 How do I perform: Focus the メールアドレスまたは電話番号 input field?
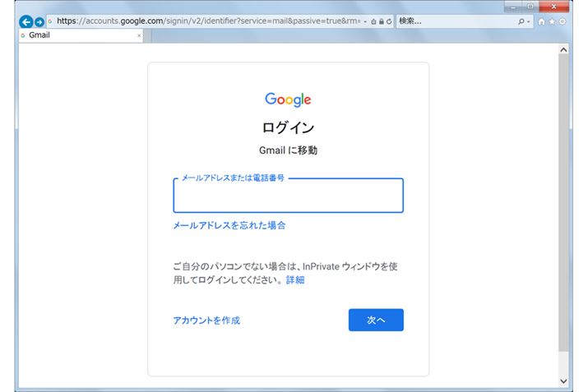click(288, 196)
